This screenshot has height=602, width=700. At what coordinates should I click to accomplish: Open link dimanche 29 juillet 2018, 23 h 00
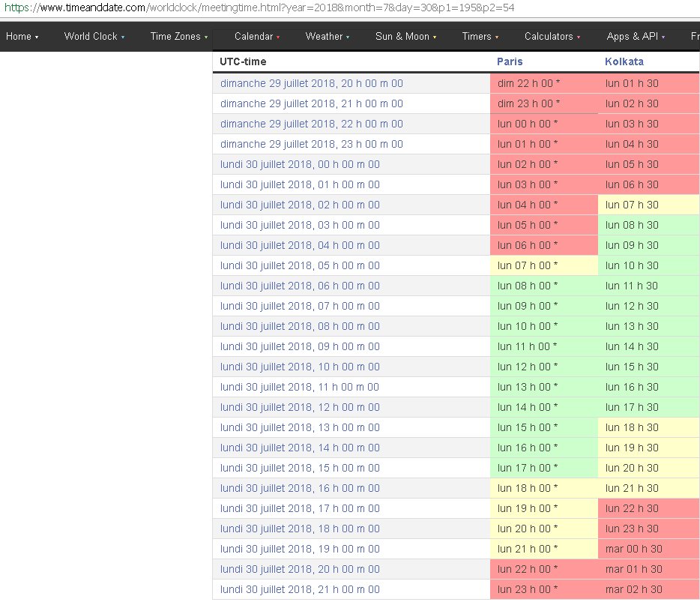tap(312, 144)
